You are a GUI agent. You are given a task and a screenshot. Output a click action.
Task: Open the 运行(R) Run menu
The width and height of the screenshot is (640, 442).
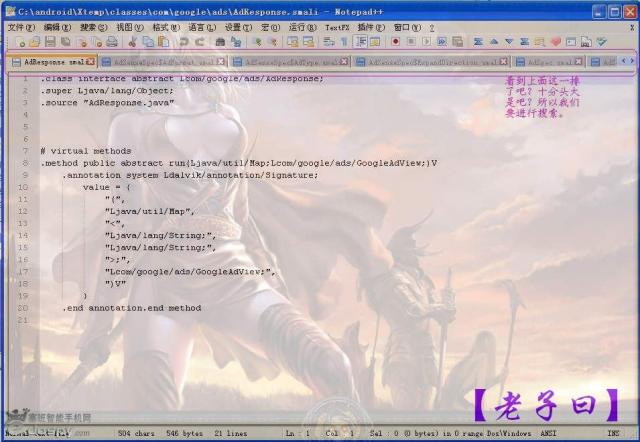[x=302, y=28]
